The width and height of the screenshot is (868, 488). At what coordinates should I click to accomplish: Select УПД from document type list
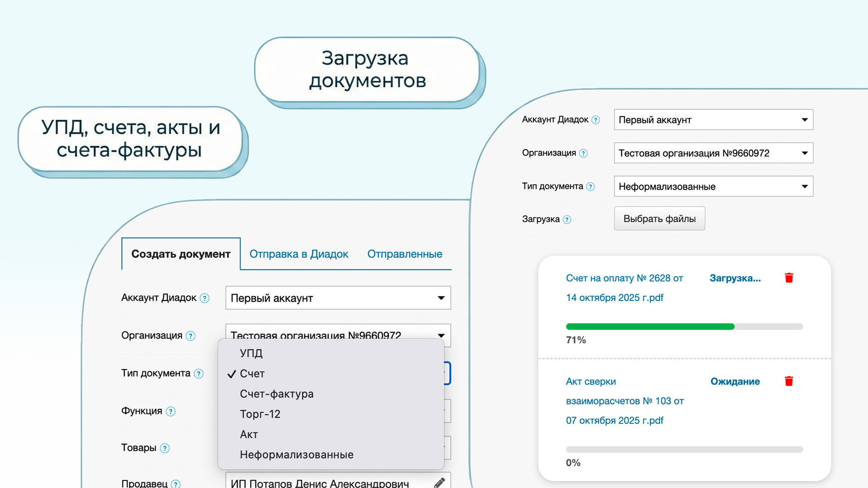(x=251, y=353)
